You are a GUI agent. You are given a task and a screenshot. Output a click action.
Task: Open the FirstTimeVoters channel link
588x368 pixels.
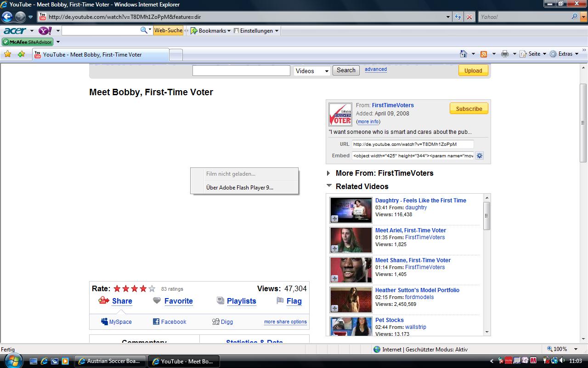(x=393, y=105)
